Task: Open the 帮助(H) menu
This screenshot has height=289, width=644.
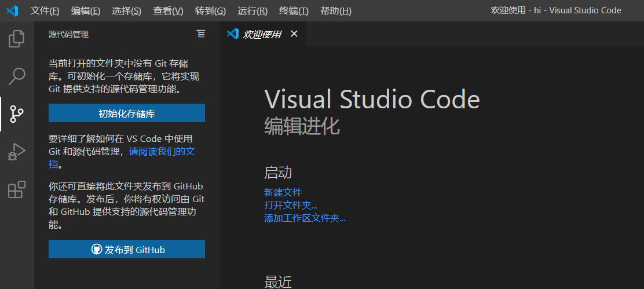Action: click(335, 11)
